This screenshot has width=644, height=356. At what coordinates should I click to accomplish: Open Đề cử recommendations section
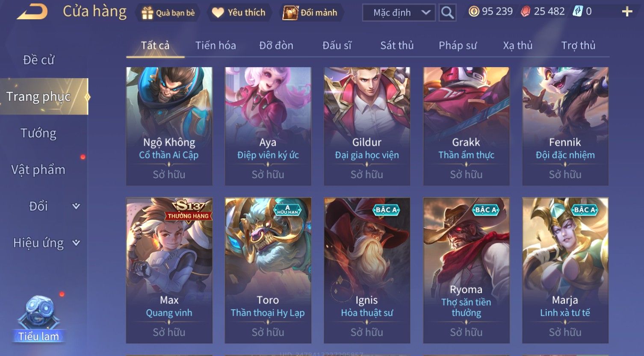pyautogui.click(x=38, y=60)
